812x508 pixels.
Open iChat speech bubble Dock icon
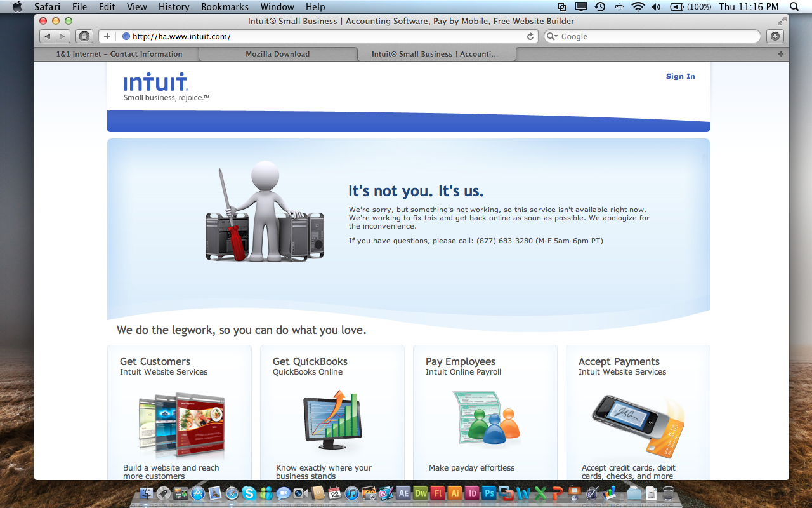[283, 493]
